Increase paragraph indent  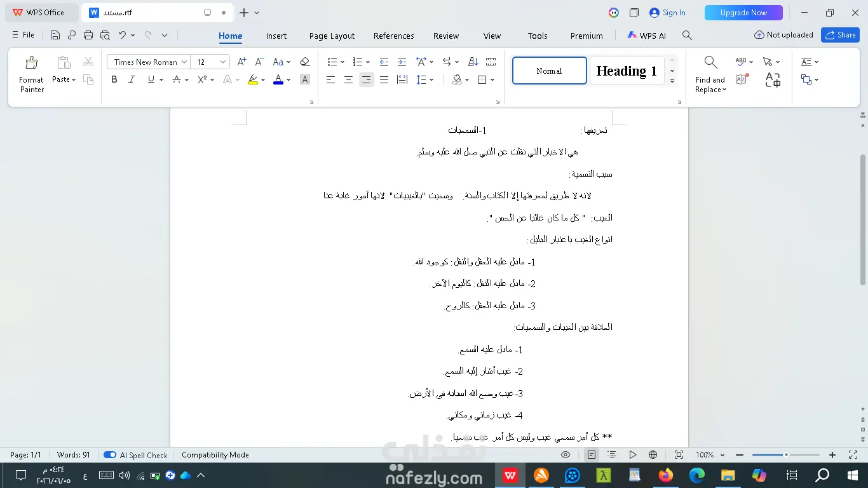pyautogui.click(x=402, y=62)
